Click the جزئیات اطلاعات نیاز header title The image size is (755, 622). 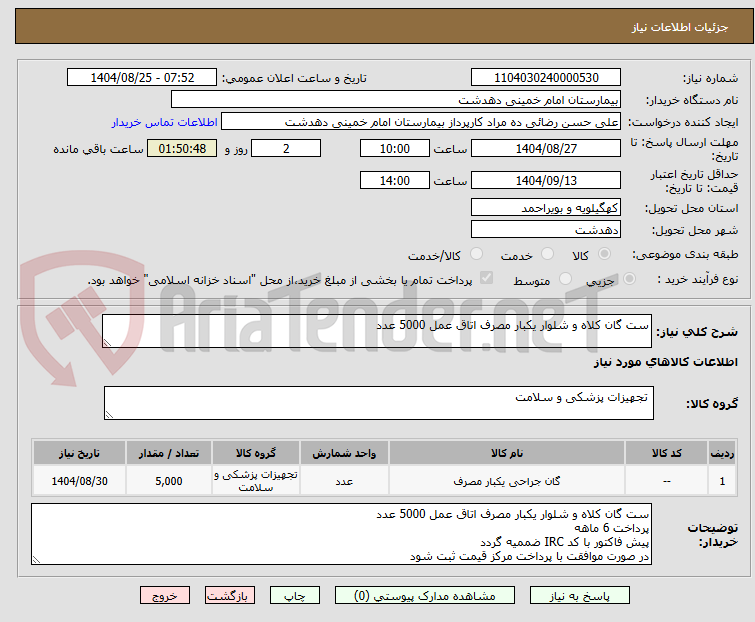click(680, 27)
